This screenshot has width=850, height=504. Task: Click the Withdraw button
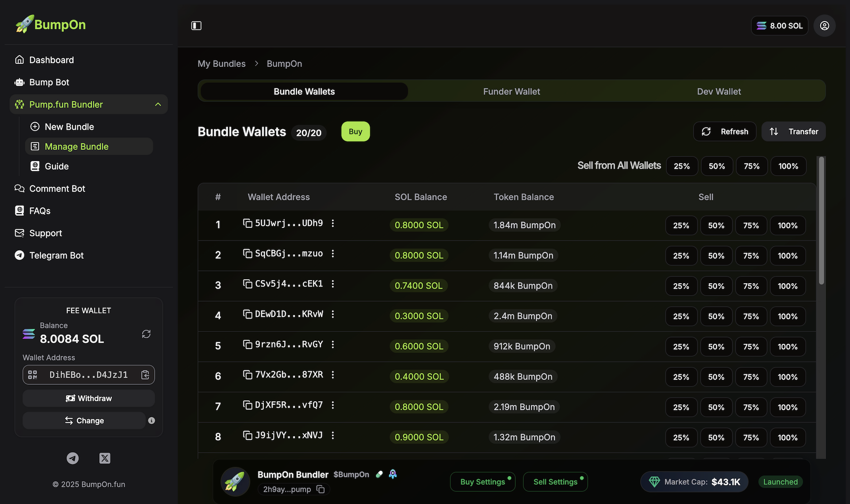[89, 398]
